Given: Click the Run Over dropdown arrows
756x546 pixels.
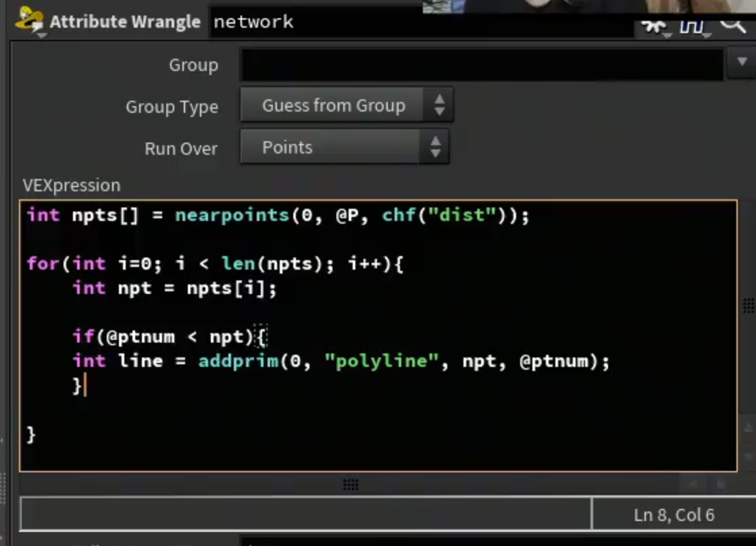Looking at the screenshot, I should point(435,147).
